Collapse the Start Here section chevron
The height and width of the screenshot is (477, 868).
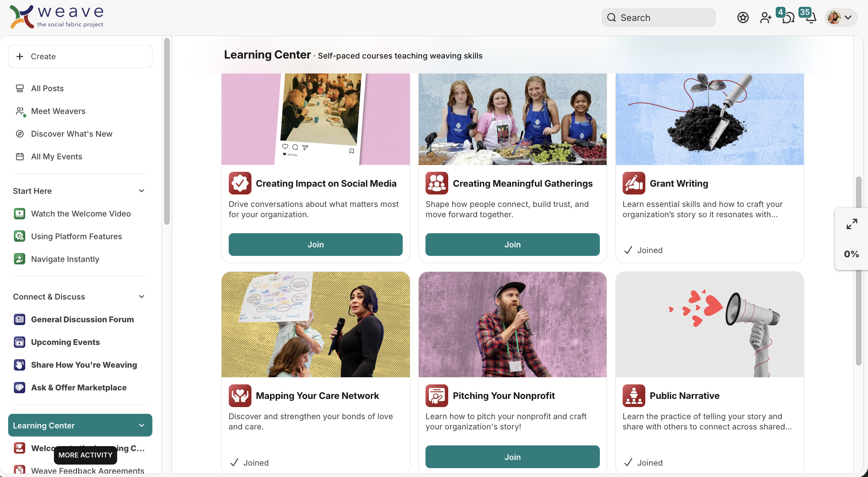[141, 191]
